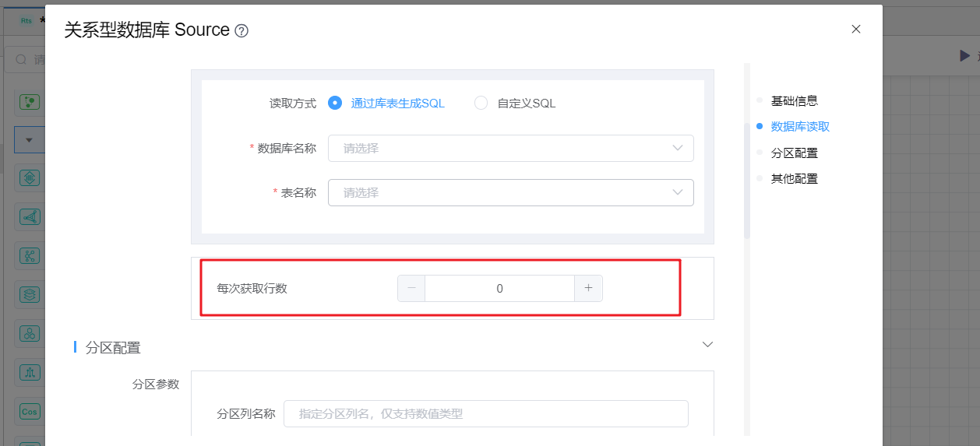Image resolution: width=980 pixels, height=446 pixels.
Task: Collapse the 分区配置 section chevron
Action: (x=707, y=344)
